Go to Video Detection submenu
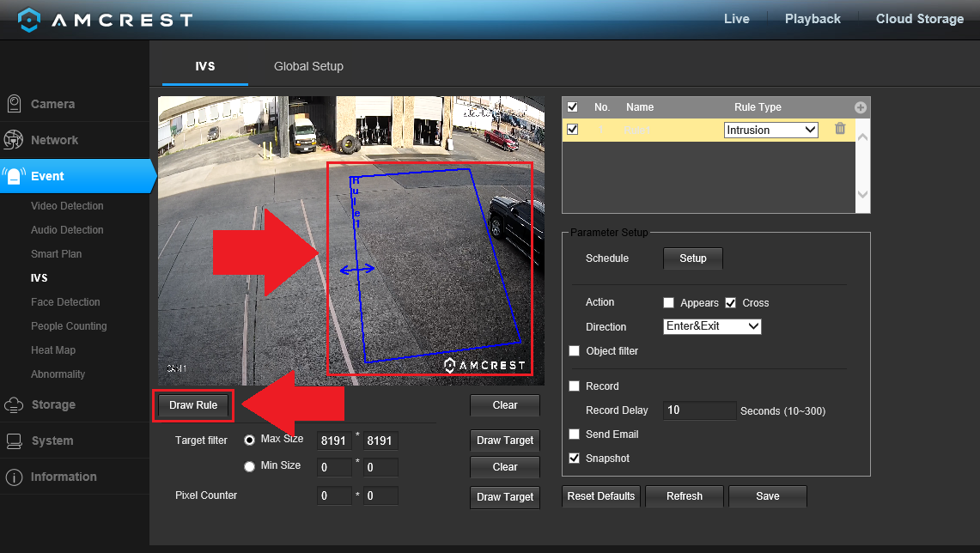The width and height of the screenshot is (980, 553). 67,205
